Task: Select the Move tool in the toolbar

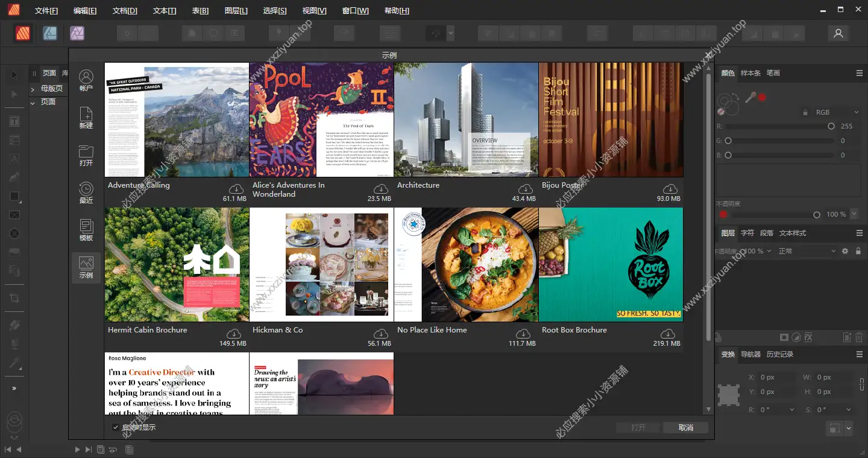Action: tap(14, 75)
